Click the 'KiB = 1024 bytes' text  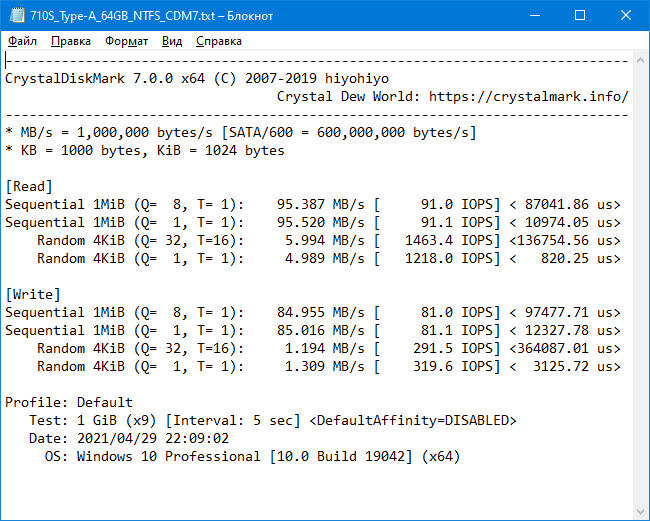pyautogui.click(x=221, y=150)
